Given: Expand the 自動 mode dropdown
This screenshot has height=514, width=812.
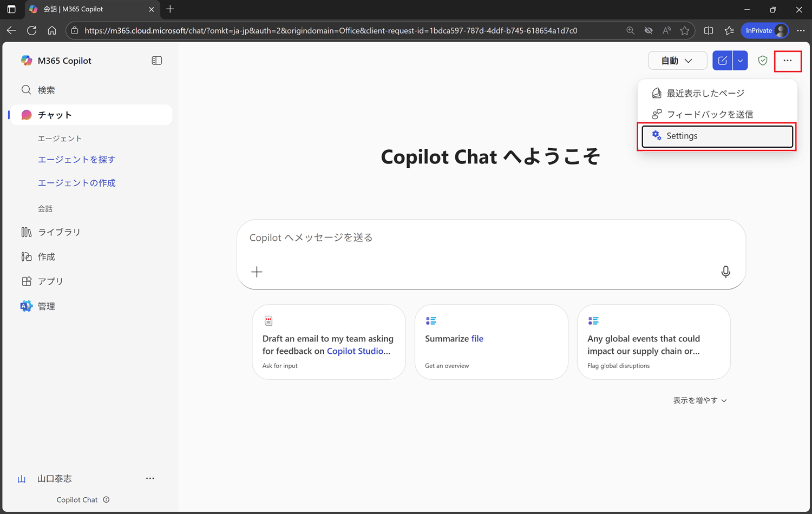Looking at the screenshot, I should point(677,61).
